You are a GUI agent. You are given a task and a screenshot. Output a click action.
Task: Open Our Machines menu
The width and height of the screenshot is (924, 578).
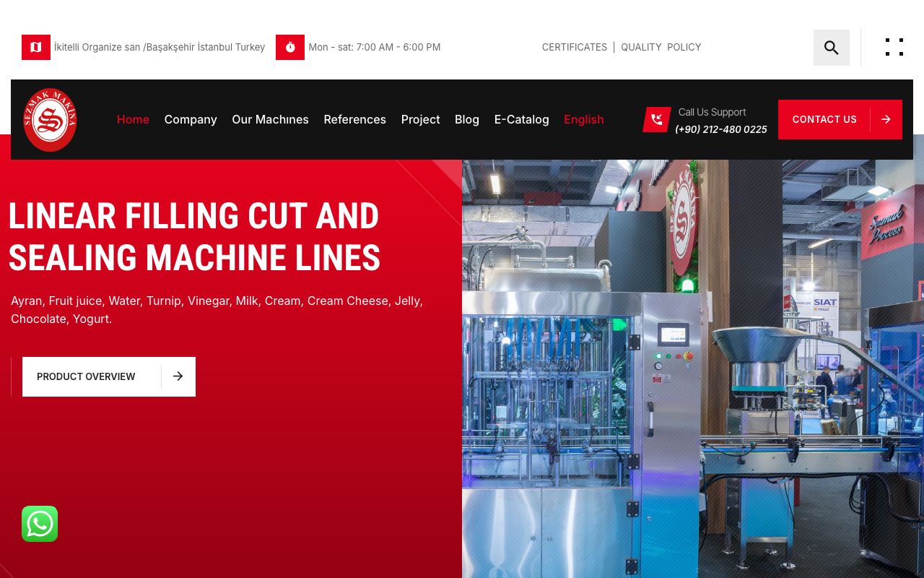point(270,119)
